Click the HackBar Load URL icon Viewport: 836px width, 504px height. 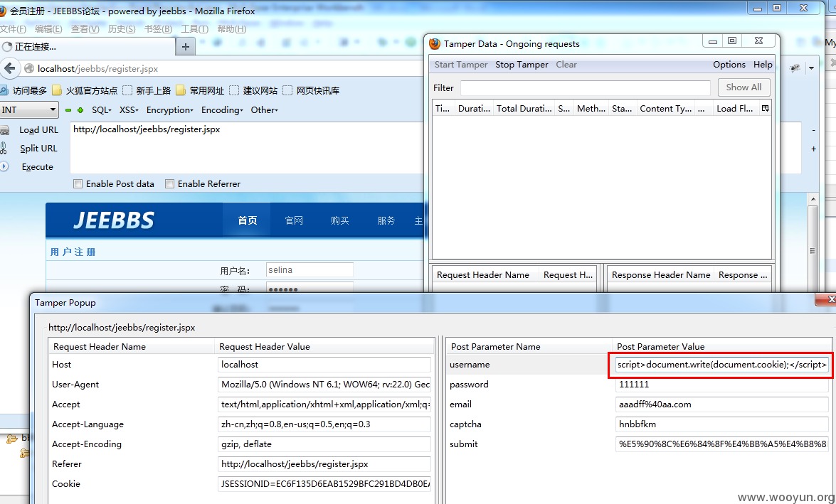coord(5,130)
